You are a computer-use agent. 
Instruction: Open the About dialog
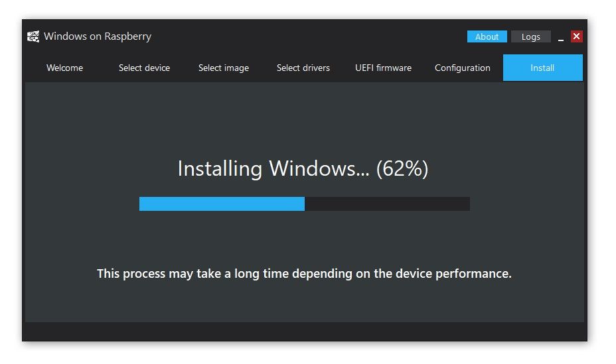pos(487,36)
